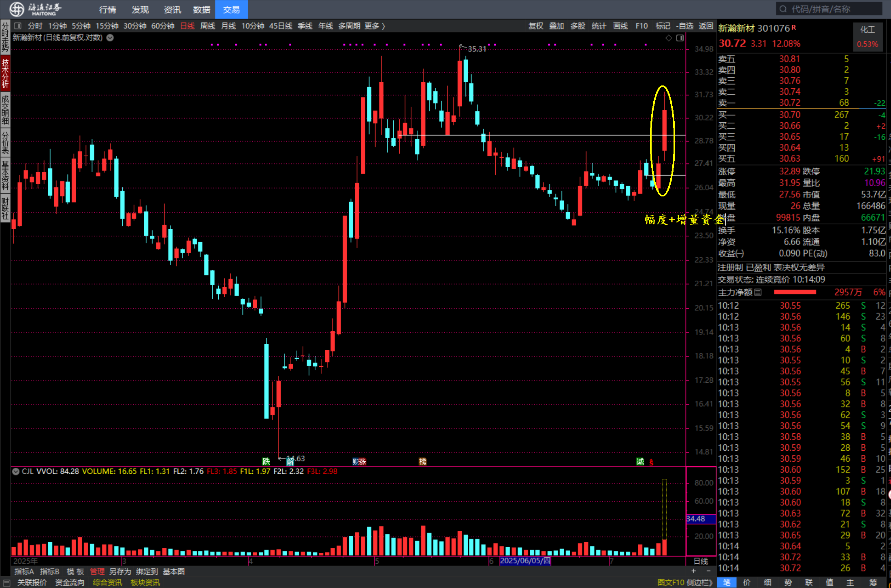Select the 势 trend tab
The height and width of the screenshot is (588, 891).
pos(788,582)
